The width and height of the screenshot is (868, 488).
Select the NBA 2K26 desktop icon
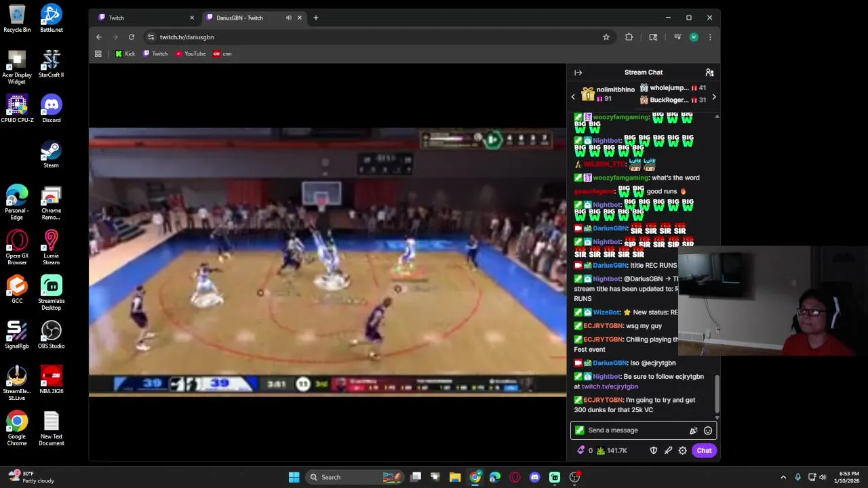[x=52, y=380]
